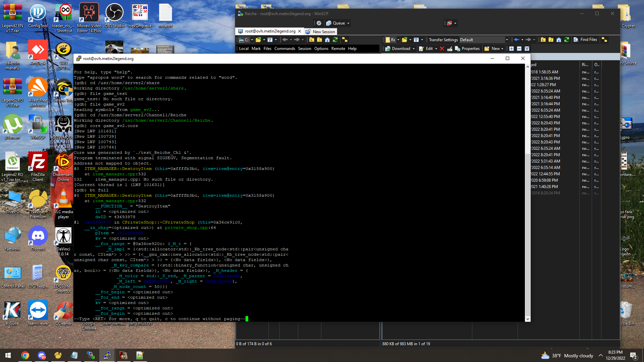The image size is (644, 362).
Task: Navigate back in remote panel history
Action: click(517, 40)
